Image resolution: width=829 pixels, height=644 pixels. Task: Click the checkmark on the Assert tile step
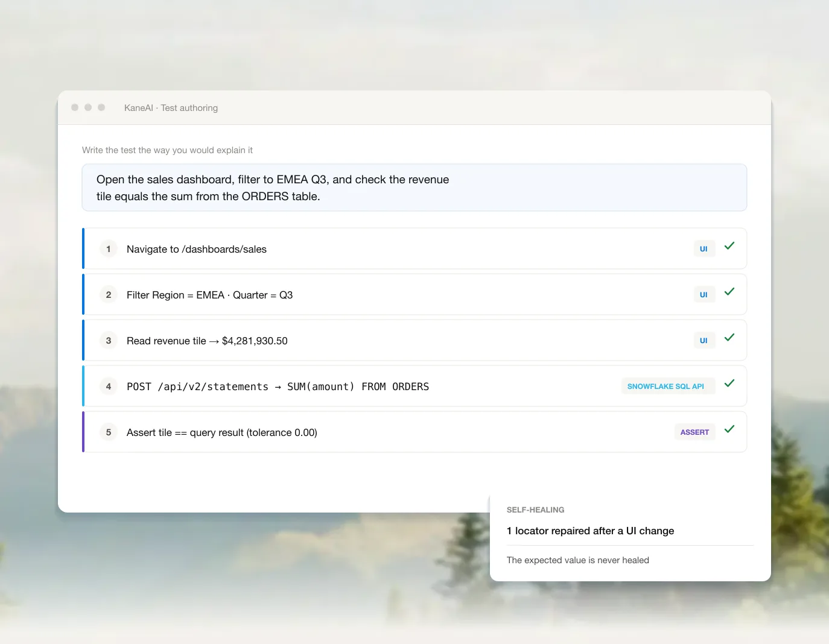[729, 429]
